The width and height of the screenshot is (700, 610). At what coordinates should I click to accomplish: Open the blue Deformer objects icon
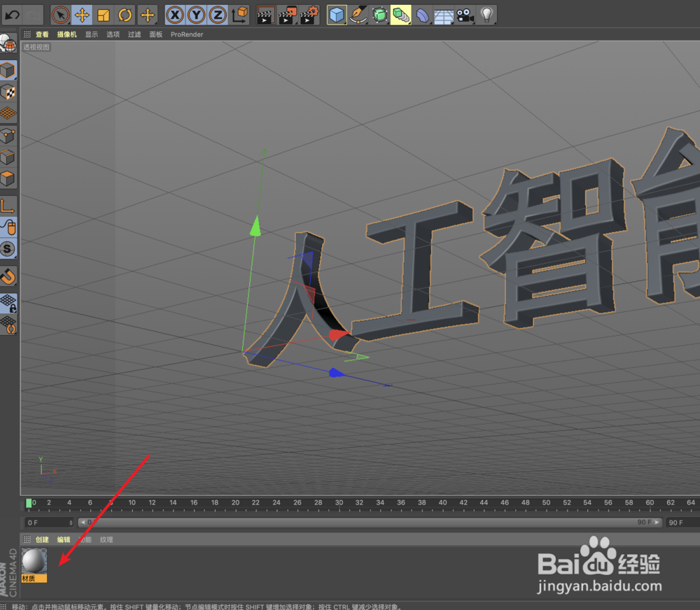pyautogui.click(x=422, y=15)
